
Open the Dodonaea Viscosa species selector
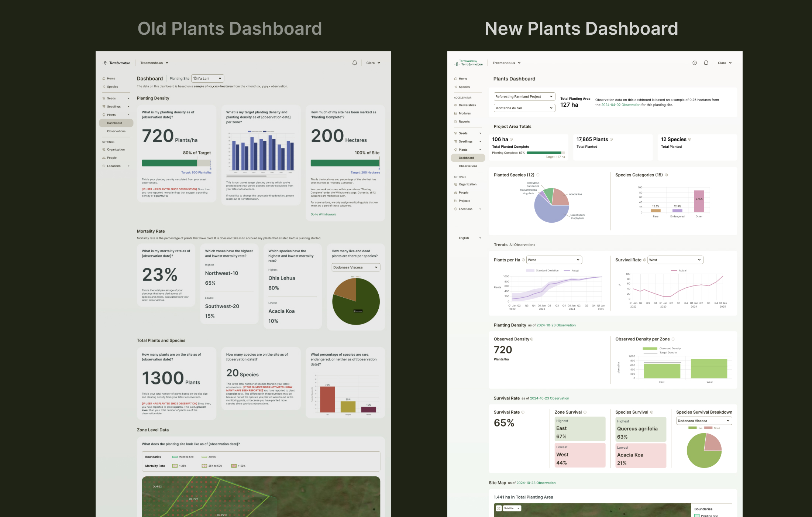tap(704, 421)
